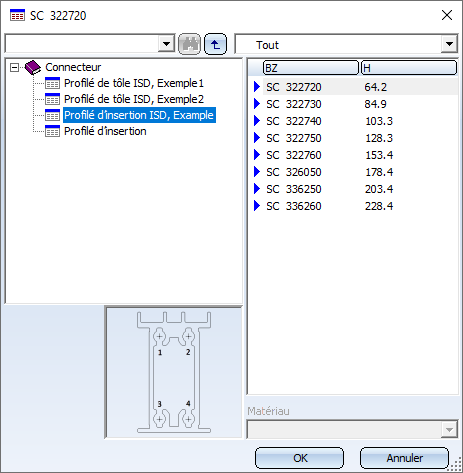Click table icon beside Profilé de tôle Exemple1
This screenshot has width=463, height=473.
(x=52, y=83)
